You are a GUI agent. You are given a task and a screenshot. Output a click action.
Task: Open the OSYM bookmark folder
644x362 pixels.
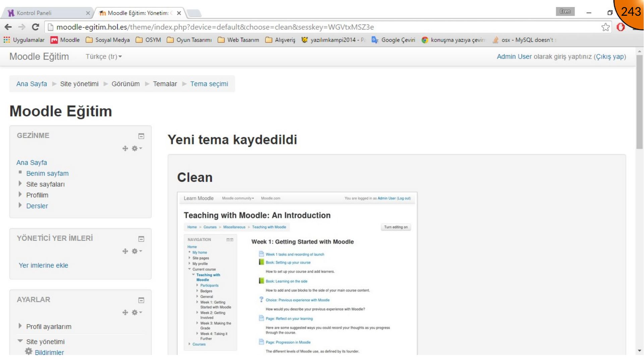tap(148, 40)
